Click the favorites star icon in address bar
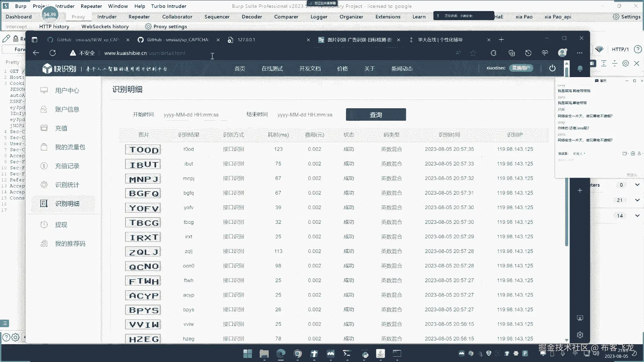This screenshot has width=644, height=362. click(473, 53)
